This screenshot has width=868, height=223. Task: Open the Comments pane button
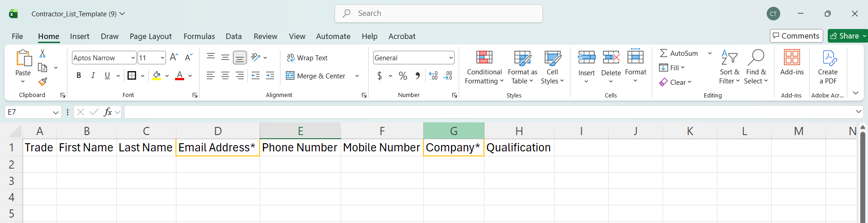click(796, 36)
